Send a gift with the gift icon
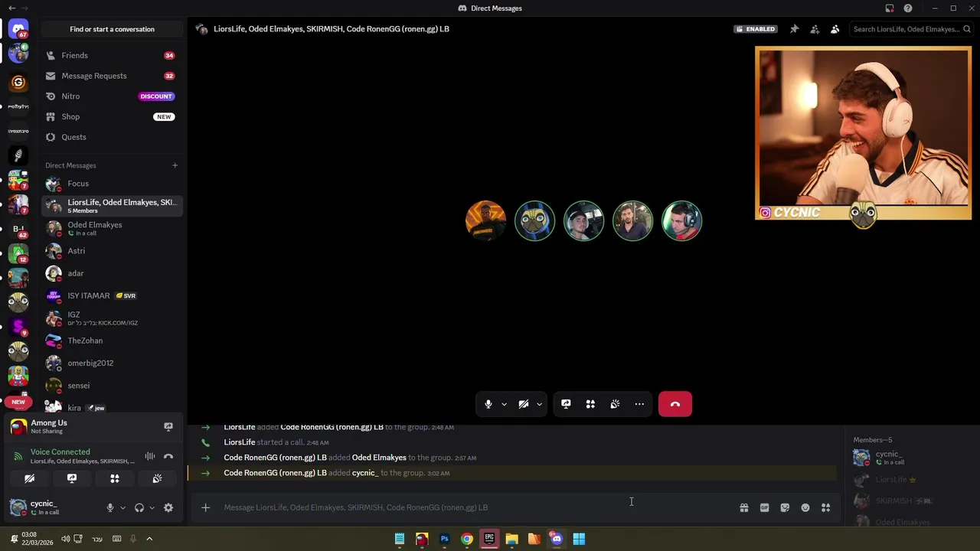Viewport: 980px width, 551px height. point(744,507)
